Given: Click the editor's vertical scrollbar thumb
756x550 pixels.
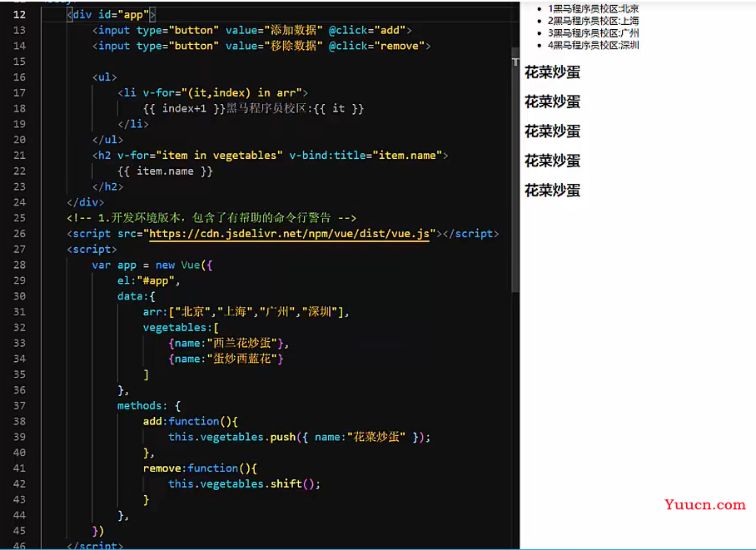Looking at the screenshot, I should tap(515, 170).
